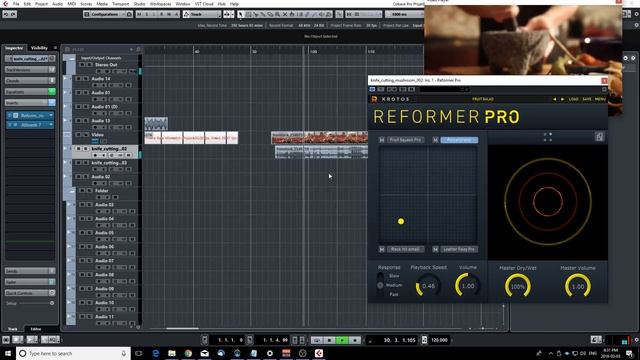Click the redo arrow in toolbar
640x360 pixels.
(13, 14)
